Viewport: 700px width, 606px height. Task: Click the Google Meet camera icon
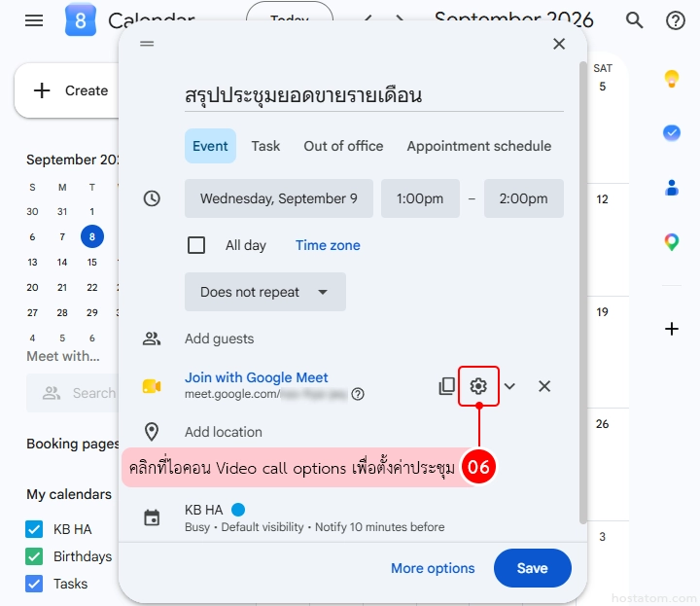point(152,386)
